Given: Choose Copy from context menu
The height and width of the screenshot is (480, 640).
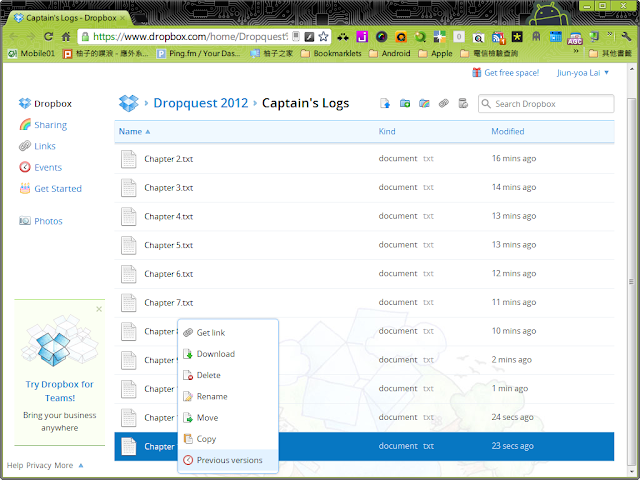Looking at the screenshot, I should (x=228, y=439).
